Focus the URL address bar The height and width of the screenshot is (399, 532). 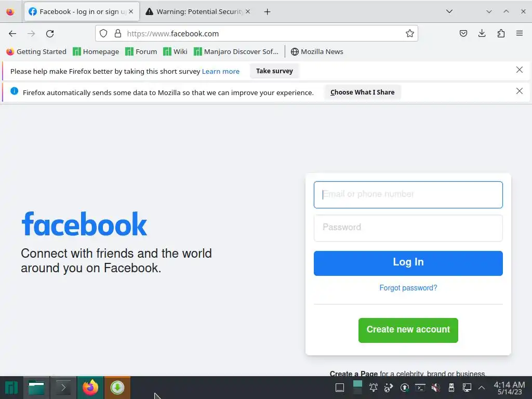[257, 33]
